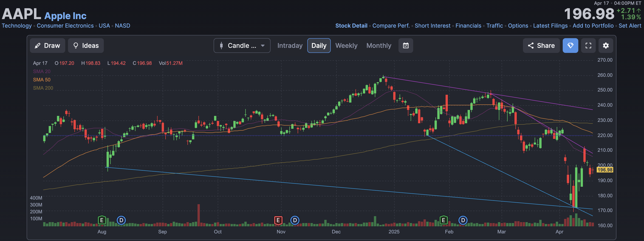Click the August dividend D marker
Image resolution: width=644 pixels, height=241 pixels.
pos(121,220)
